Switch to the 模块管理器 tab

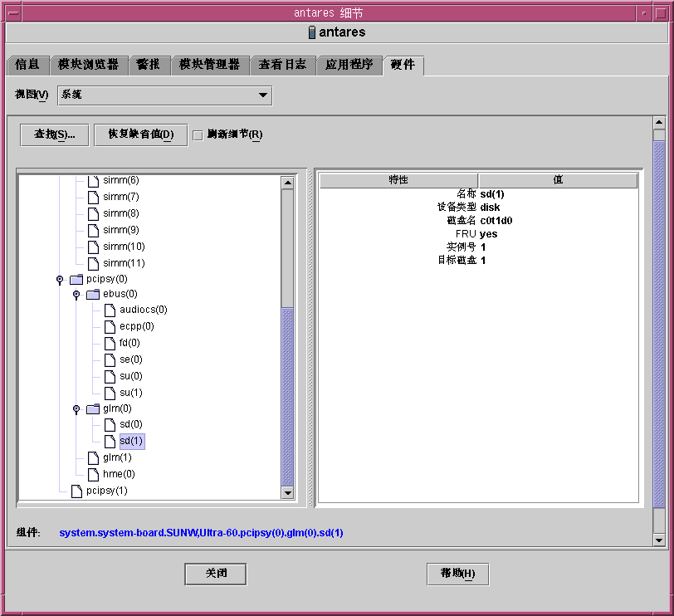(x=210, y=65)
